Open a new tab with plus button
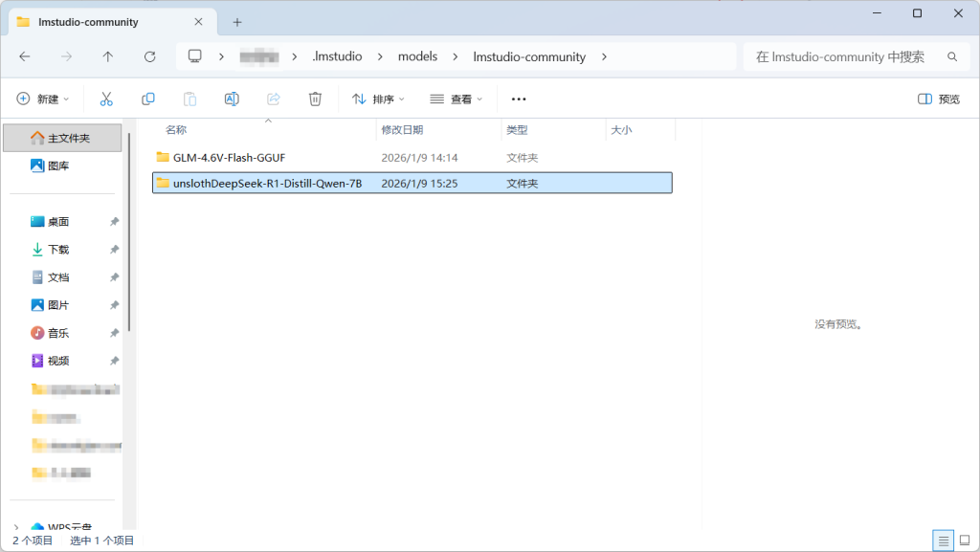This screenshot has height=552, width=980. click(237, 22)
